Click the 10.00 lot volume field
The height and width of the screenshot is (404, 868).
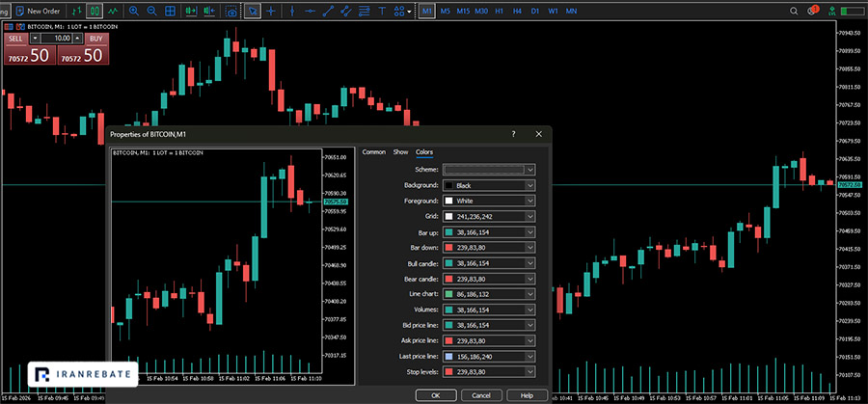coord(56,39)
